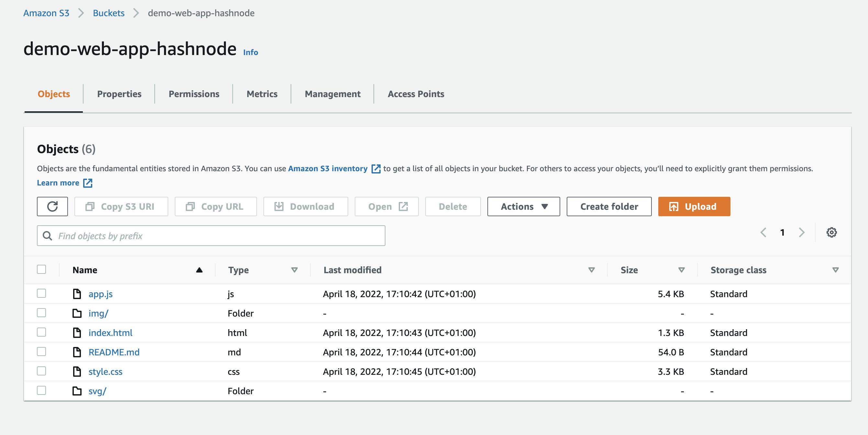This screenshot has width=868, height=435.
Task: Open the index.html object link
Action: point(110,333)
